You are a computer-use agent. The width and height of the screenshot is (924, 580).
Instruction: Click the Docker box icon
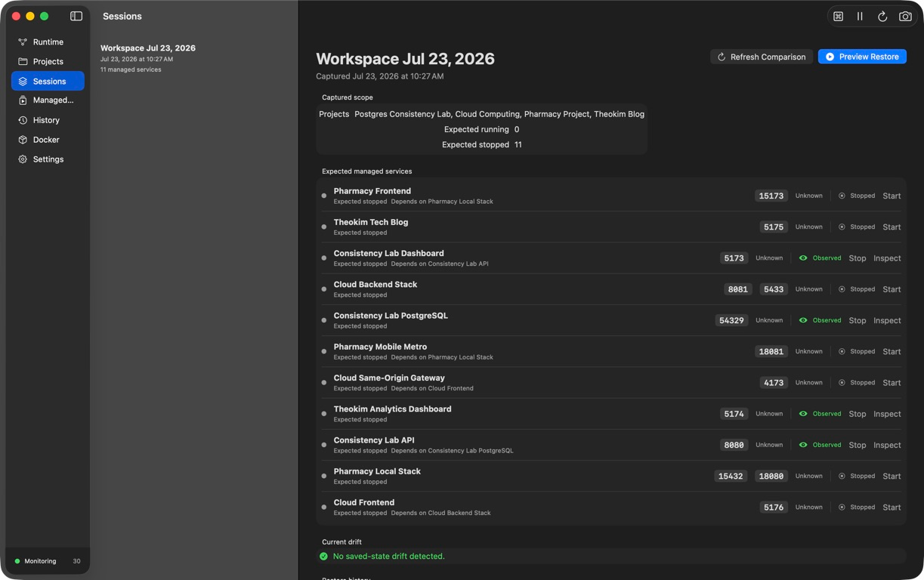pyautogui.click(x=23, y=140)
